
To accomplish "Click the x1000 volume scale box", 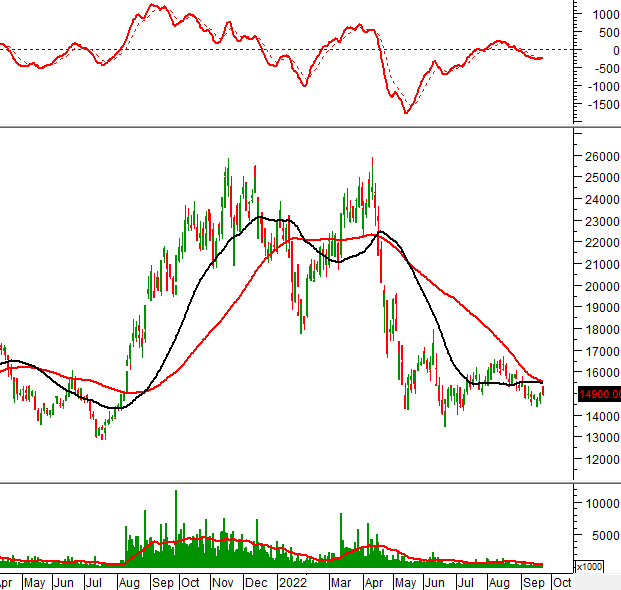I will click(589, 567).
